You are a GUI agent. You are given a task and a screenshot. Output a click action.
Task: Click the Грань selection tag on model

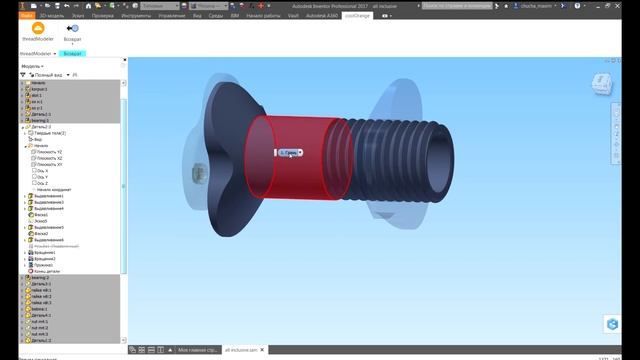coord(289,153)
